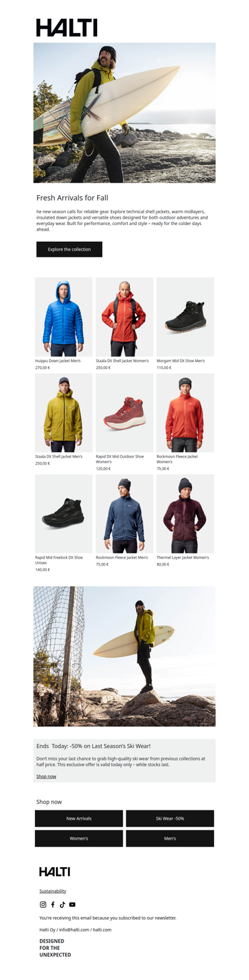Open the YouTube icon in the footer

point(72,904)
